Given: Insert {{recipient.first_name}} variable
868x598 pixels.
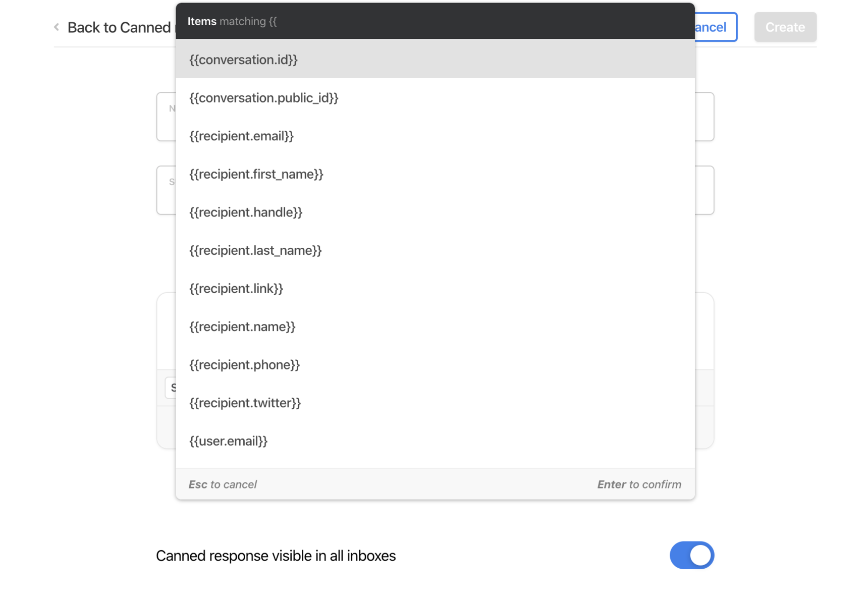Looking at the screenshot, I should pos(256,174).
